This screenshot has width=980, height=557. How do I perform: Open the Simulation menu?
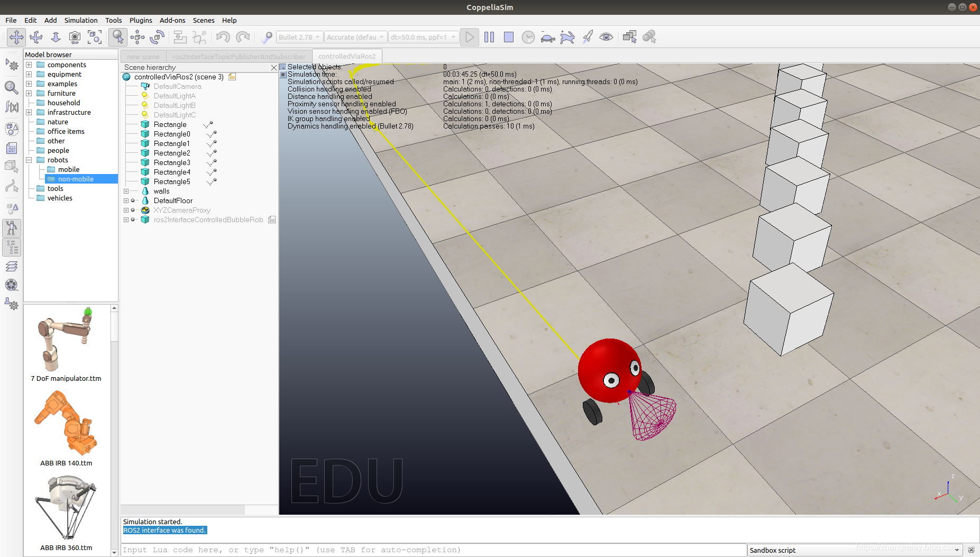[x=81, y=20]
